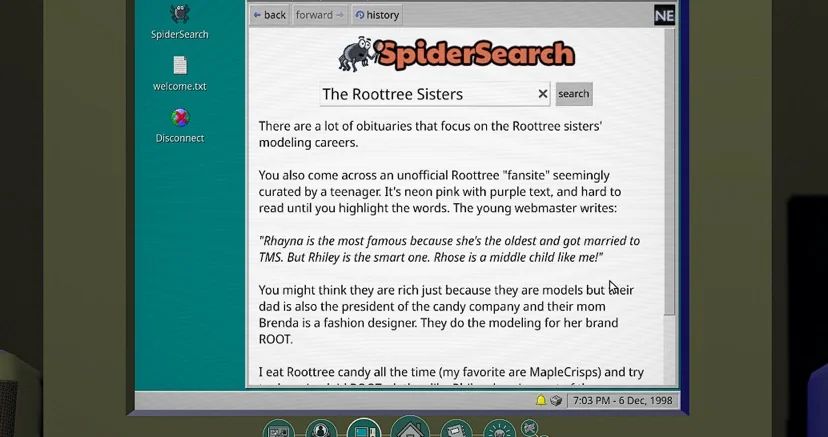The image size is (828, 437).
Task: Open the lightbulb icon in bottom dock
Action: point(498,431)
